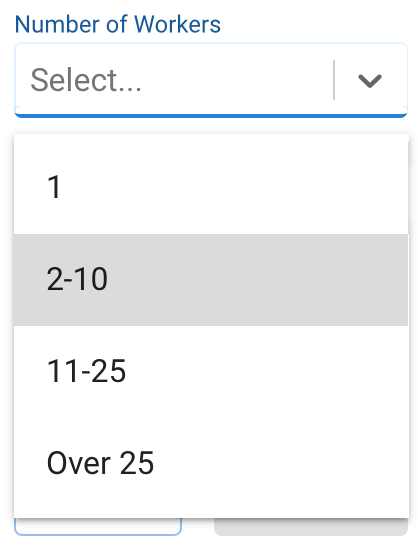Click the outlined button below the list
The image size is (418, 548).
pos(98,527)
